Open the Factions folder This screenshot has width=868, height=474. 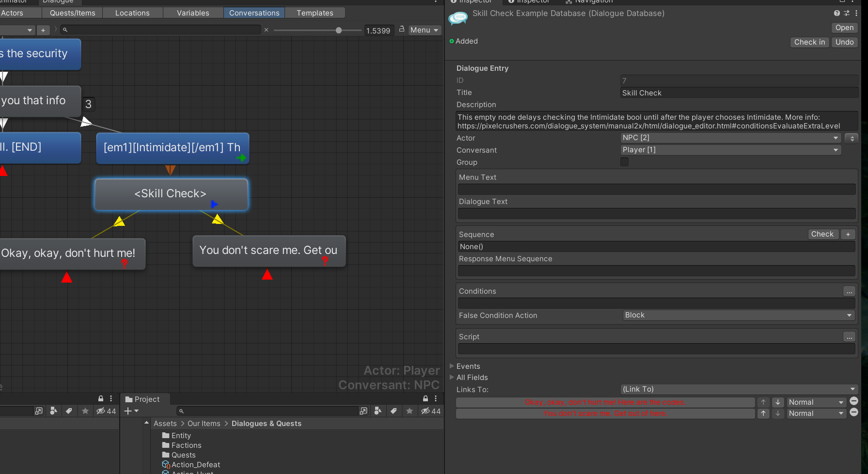coord(182,445)
